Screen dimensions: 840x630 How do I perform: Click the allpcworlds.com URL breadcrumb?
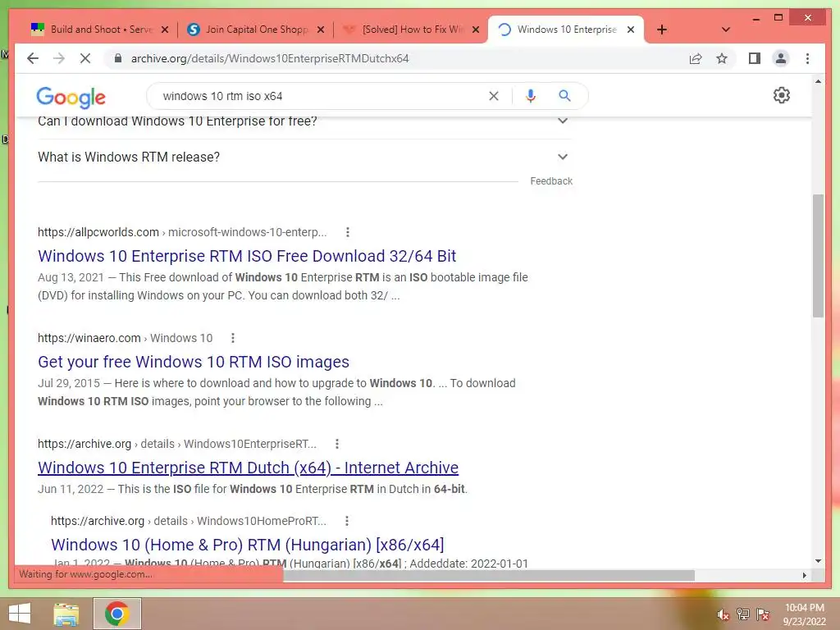pyautogui.click(x=182, y=232)
